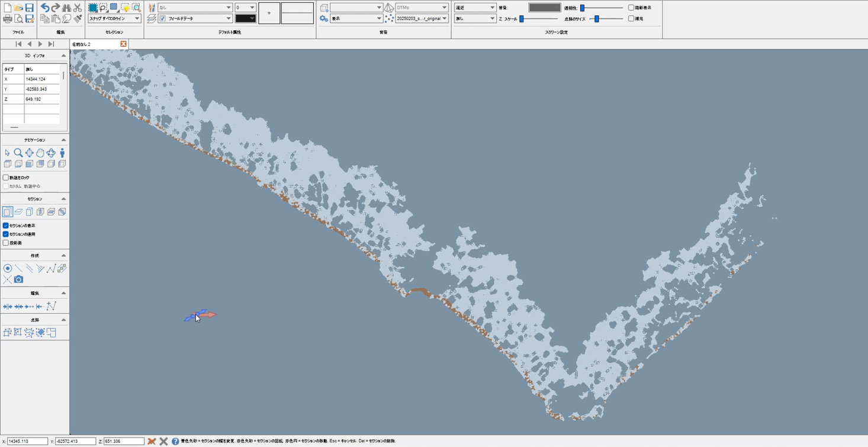Viewport: 868px width, 447px height.
Task: Close the 名前なし 2 tab
Action: coord(123,44)
